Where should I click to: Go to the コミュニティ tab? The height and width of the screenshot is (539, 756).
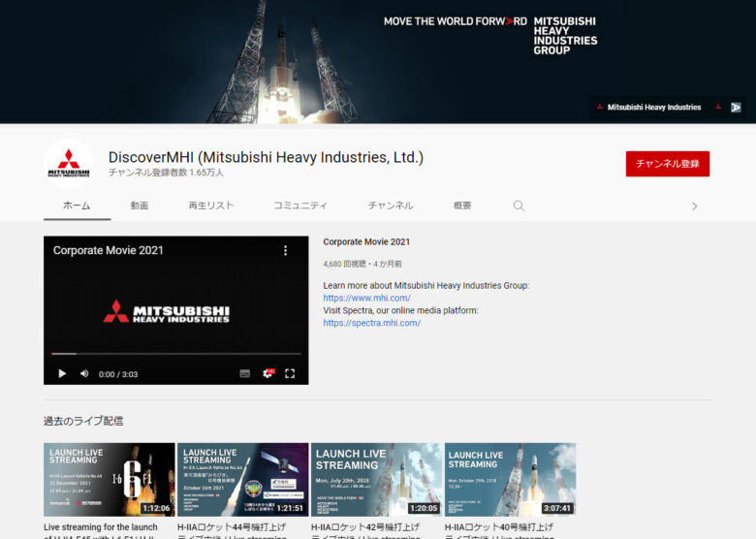[x=300, y=206]
